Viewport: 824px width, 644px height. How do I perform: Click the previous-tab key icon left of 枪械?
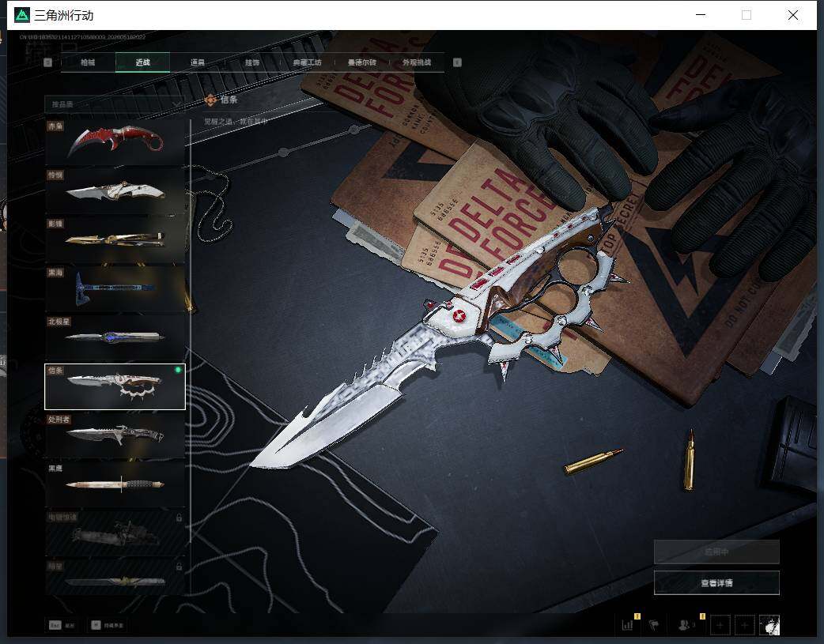coord(47,62)
